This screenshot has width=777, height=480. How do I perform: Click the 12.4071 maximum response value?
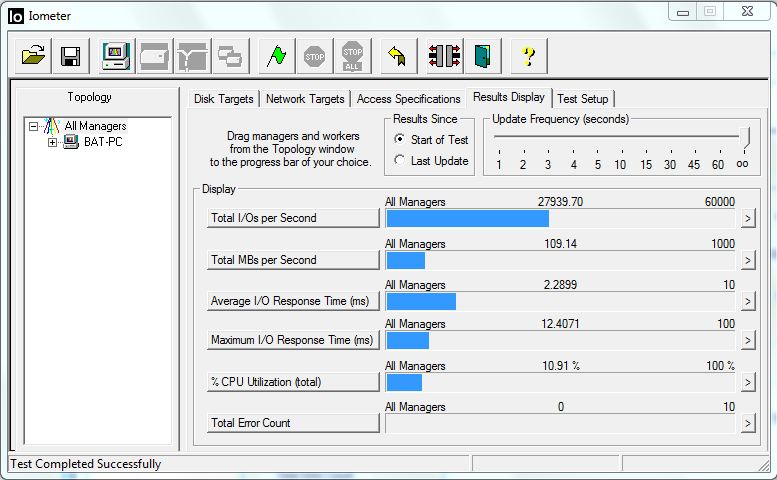(x=560, y=324)
